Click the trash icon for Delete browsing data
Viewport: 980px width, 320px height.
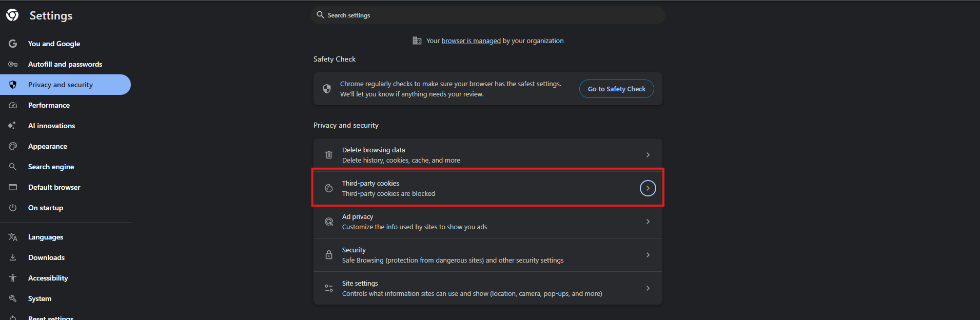point(329,155)
